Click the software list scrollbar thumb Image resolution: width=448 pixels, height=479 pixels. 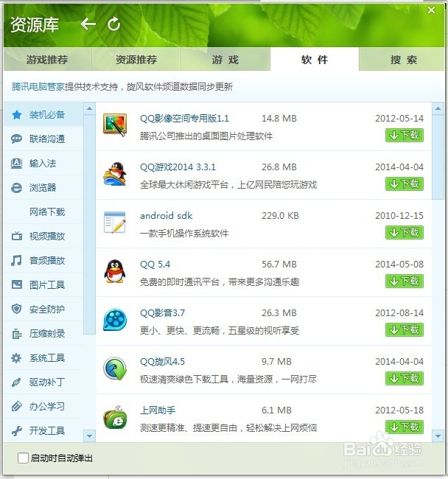[438, 157]
